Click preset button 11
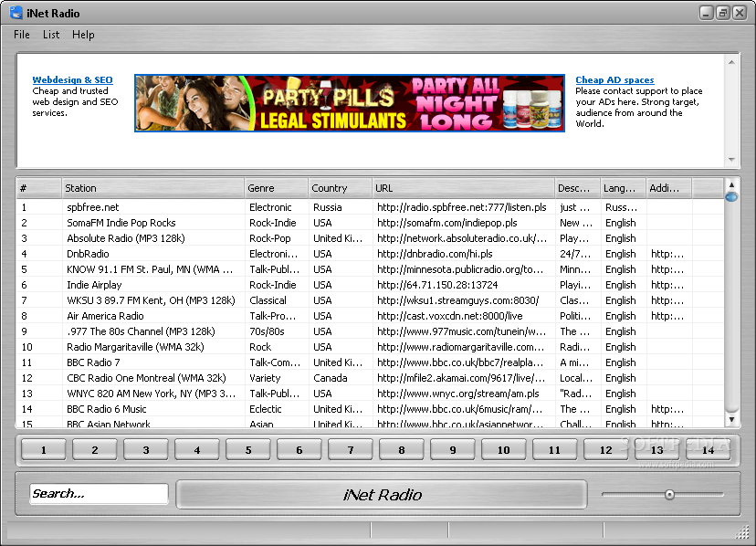 point(554,450)
